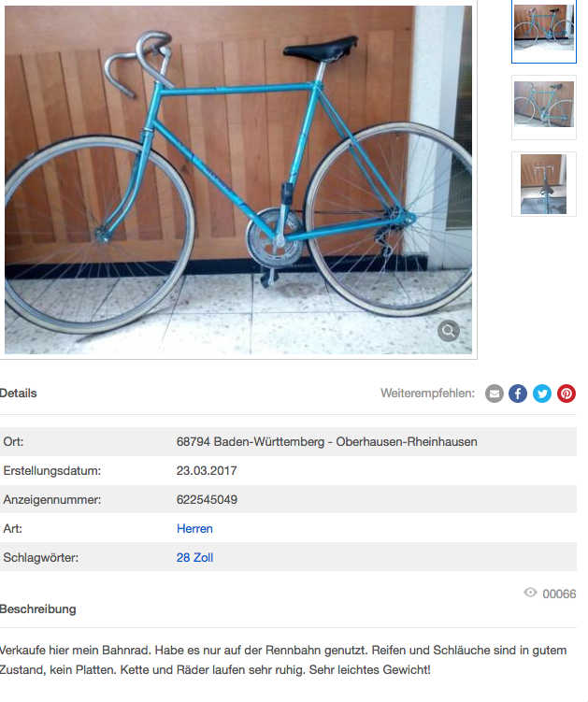This screenshot has height=702, width=588.
Task: Click the Anzeigennummer value 622545049
Action: [x=207, y=500]
